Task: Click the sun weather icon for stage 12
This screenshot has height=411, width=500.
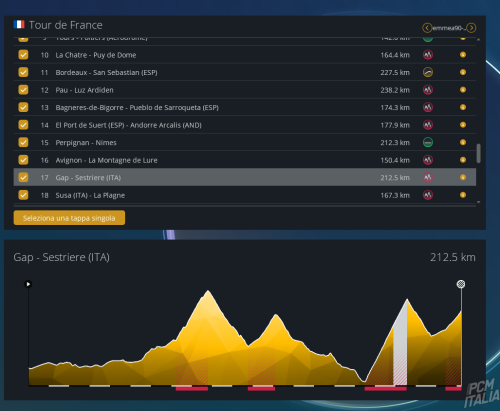Action: point(463,90)
